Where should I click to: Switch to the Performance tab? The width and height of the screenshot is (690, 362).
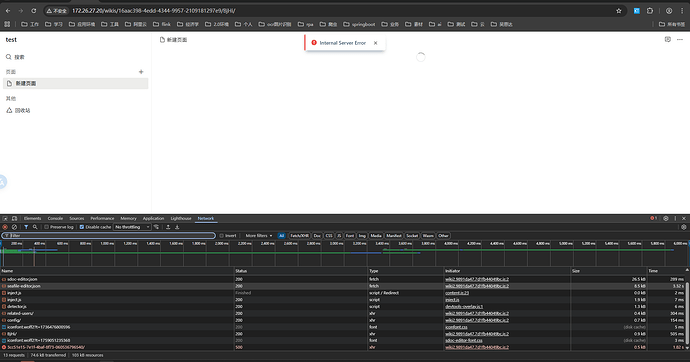pyautogui.click(x=102, y=218)
